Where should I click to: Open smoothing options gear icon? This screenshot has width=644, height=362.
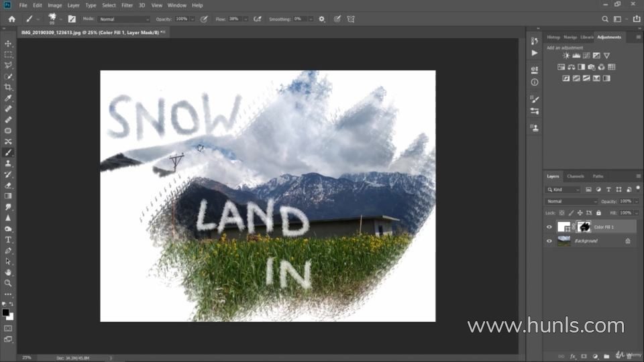coord(321,19)
